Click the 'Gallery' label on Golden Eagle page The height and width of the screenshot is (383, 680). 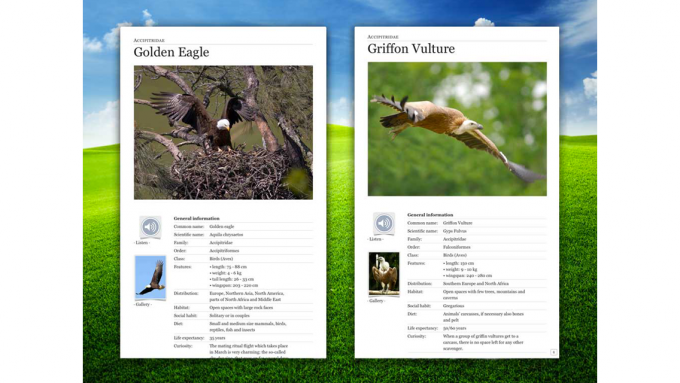[x=143, y=304]
